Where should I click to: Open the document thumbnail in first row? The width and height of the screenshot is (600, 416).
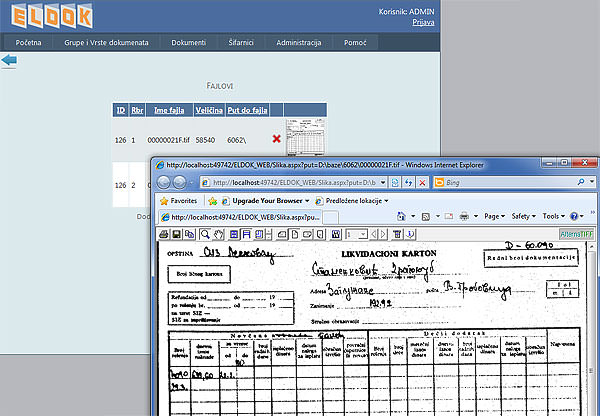click(x=299, y=139)
